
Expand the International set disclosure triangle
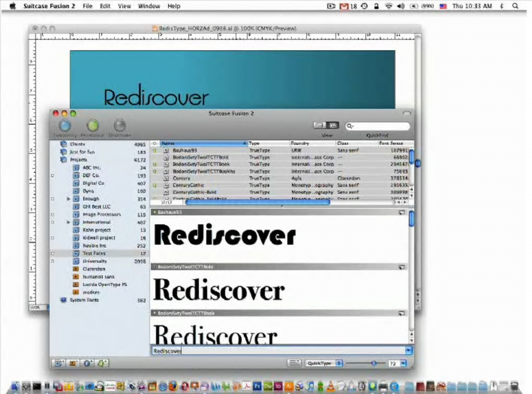pos(68,222)
